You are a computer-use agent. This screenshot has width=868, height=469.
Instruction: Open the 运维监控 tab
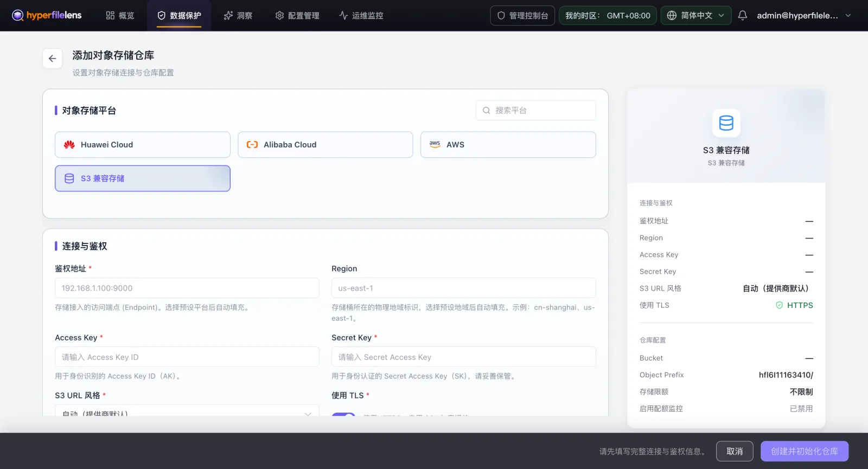[361, 16]
